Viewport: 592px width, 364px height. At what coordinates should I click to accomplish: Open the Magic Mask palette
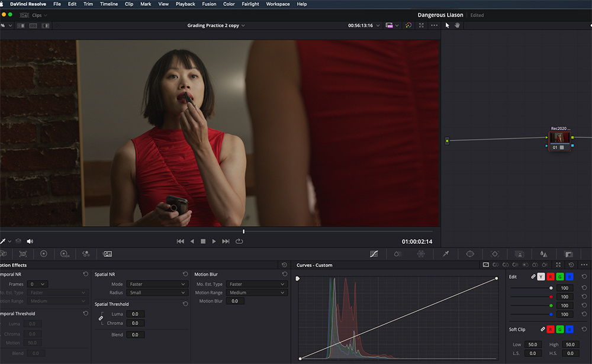(x=520, y=254)
